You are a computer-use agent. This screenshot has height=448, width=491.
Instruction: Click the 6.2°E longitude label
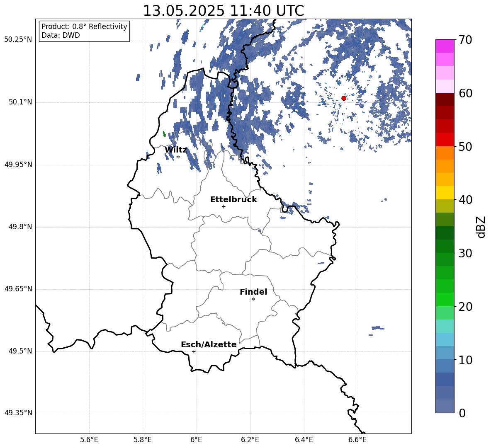click(250, 440)
